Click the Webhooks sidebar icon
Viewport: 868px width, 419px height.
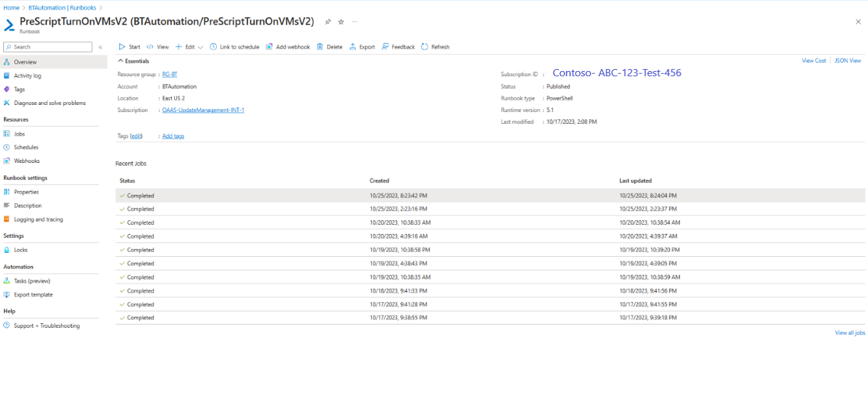pyautogui.click(x=7, y=161)
